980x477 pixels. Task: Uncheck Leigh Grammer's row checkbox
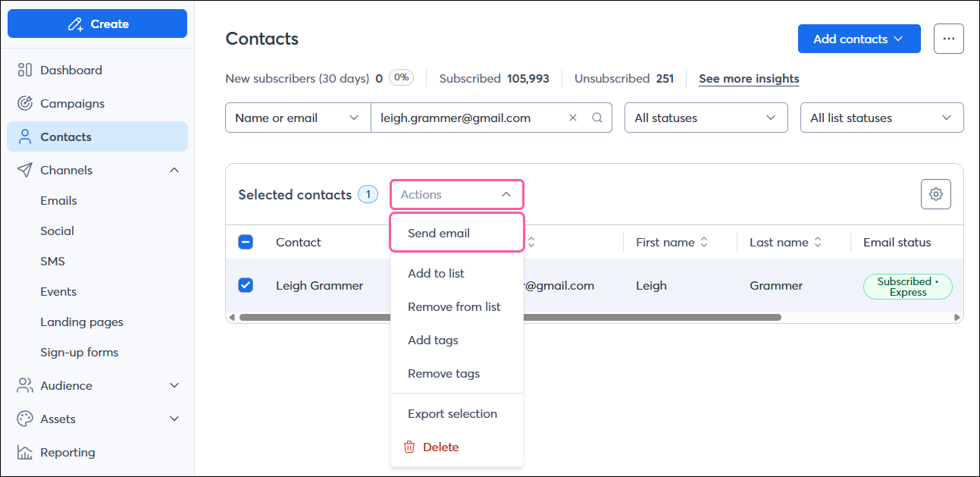click(x=245, y=285)
